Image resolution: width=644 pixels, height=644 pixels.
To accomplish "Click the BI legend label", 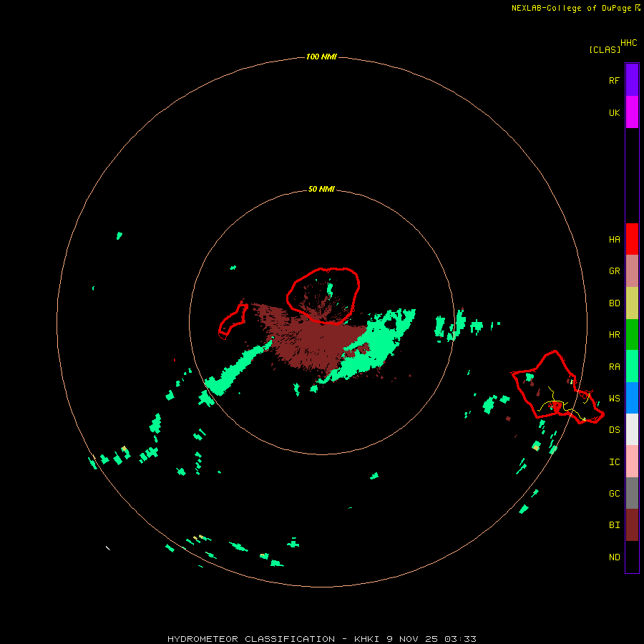I will coord(614,525).
